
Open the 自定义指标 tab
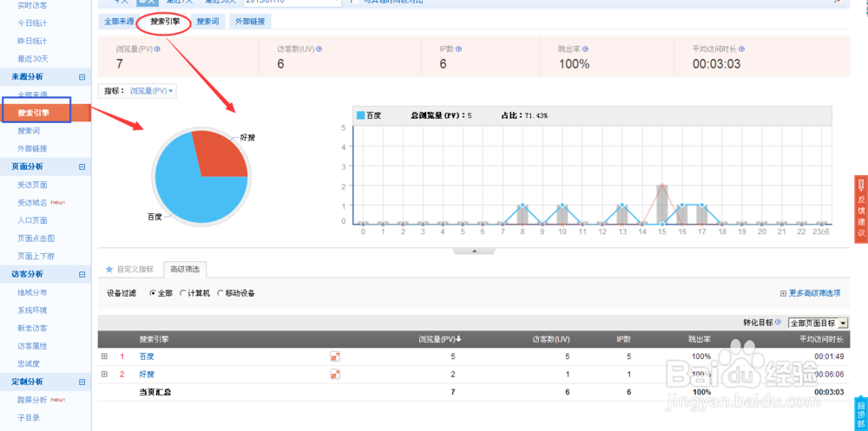(x=129, y=270)
